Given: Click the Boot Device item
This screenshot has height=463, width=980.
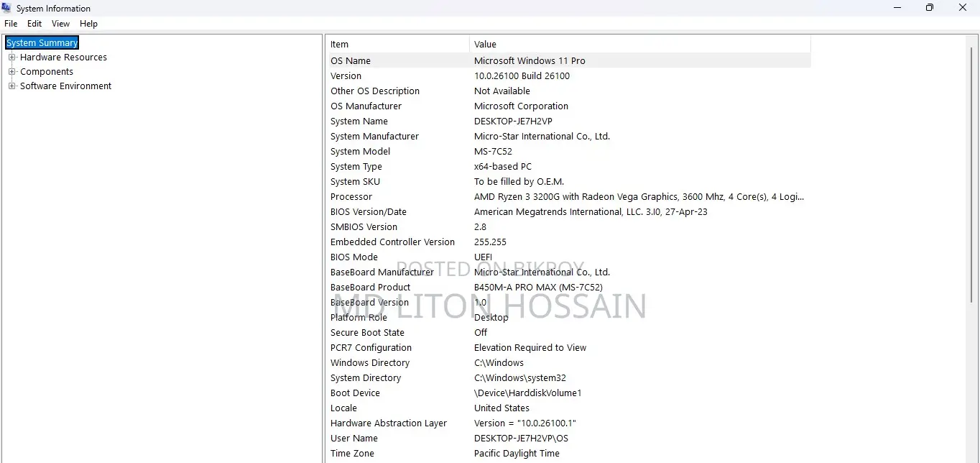Looking at the screenshot, I should pyautogui.click(x=355, y=393).
